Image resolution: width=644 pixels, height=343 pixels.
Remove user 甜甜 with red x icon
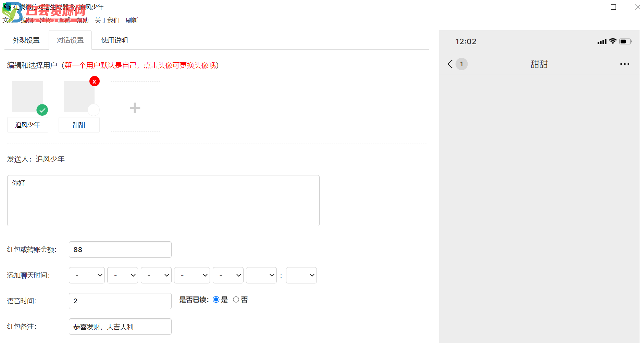pyautogui.click(x=95, y=81)
